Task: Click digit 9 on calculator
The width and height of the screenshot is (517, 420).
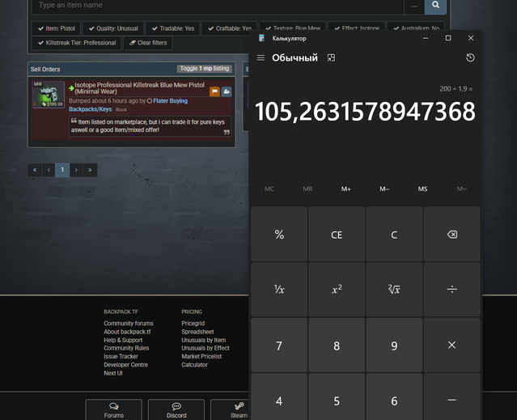Action: 394,345
